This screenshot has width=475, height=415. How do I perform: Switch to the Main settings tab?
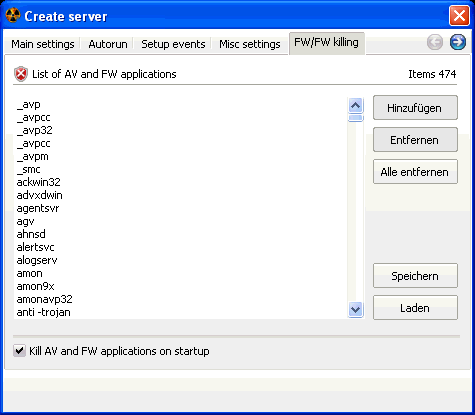point(43,44)
